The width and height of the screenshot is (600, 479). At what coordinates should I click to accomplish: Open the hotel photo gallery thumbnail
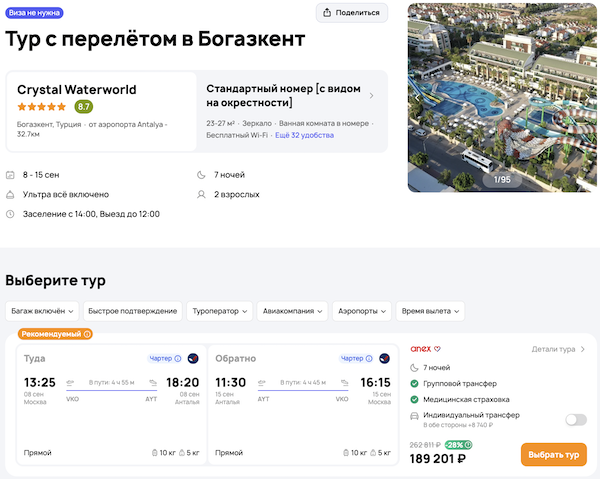(x=502, y=97)
